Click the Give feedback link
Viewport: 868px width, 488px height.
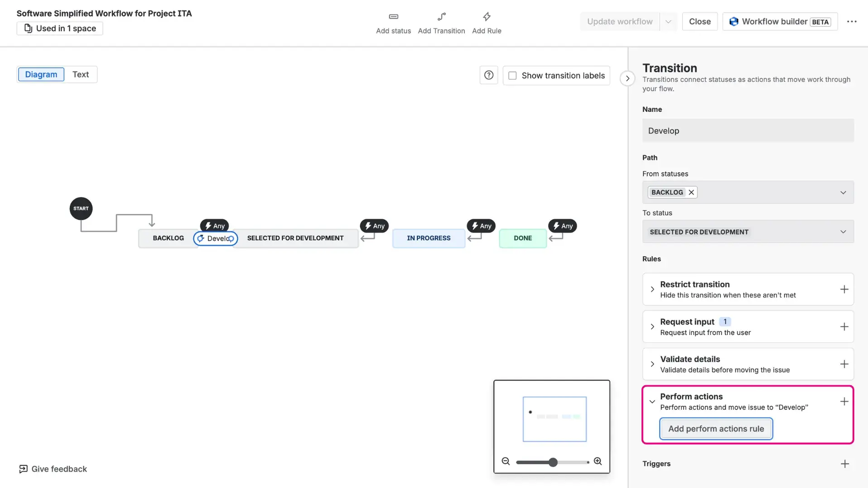click(x=52, y=469)
